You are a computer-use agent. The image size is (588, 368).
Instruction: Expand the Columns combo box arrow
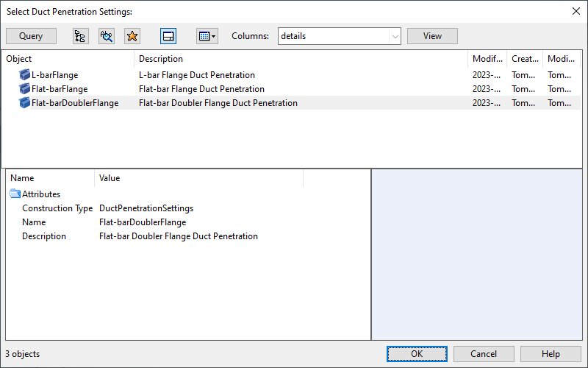[395, 36]
